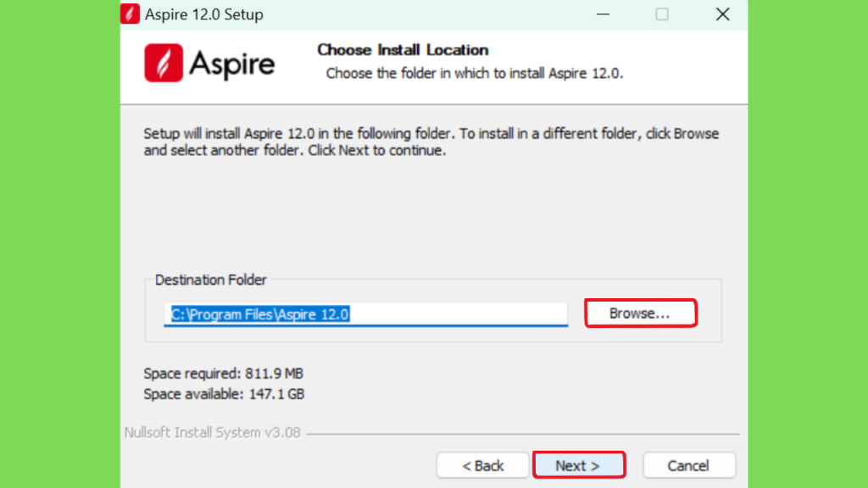This screenshot has height=488, width=868.
Task: Proceed with the Next > button
Action: (578, 465)
